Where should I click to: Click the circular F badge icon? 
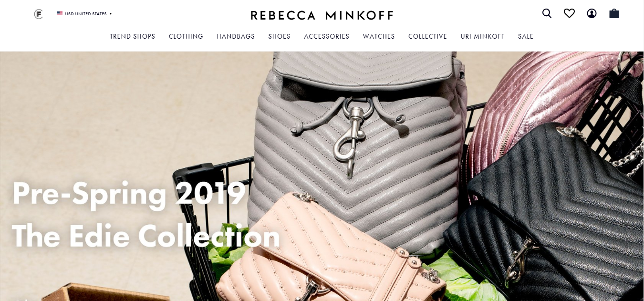(x=39, y=14)
